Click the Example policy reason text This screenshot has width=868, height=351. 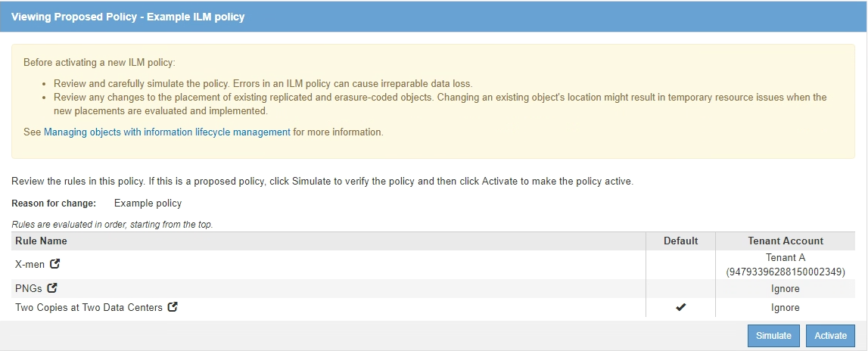click(148, 203)
